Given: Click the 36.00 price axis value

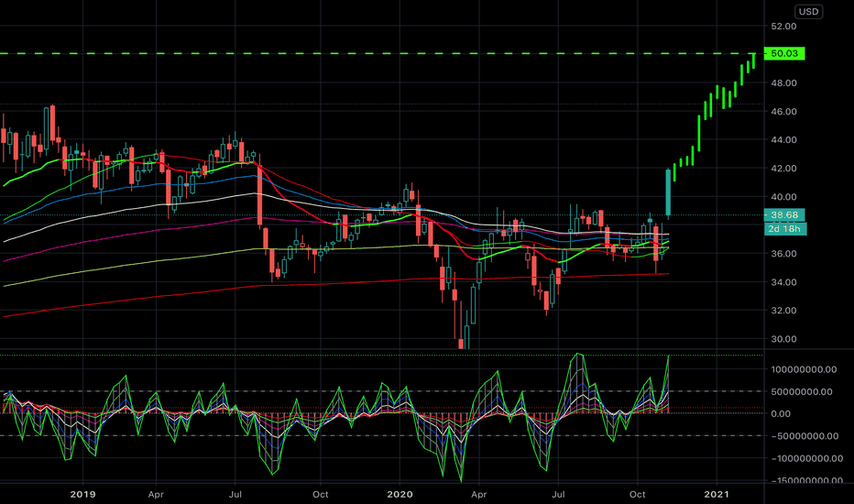Looking at the screenshot, I should click(783, 253).
